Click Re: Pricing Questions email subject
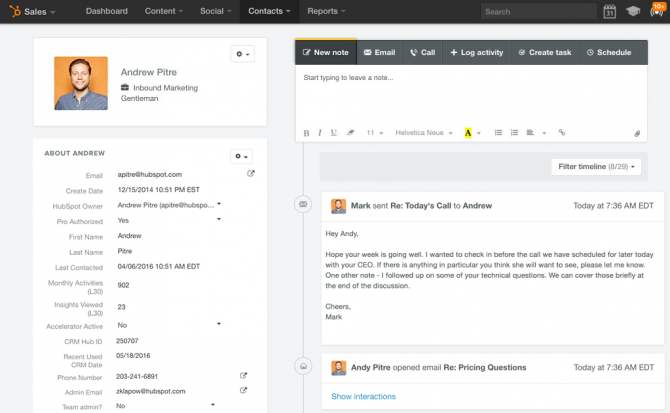The image size is (670, 413). [485, 367]
